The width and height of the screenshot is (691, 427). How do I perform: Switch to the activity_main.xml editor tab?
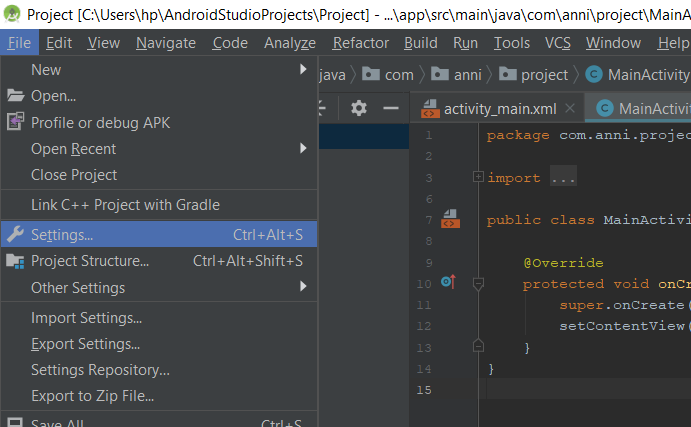tap(498, 109)
